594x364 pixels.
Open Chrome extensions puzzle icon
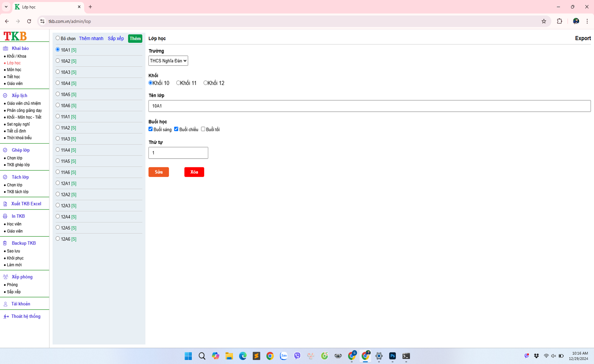coord(559,21)
